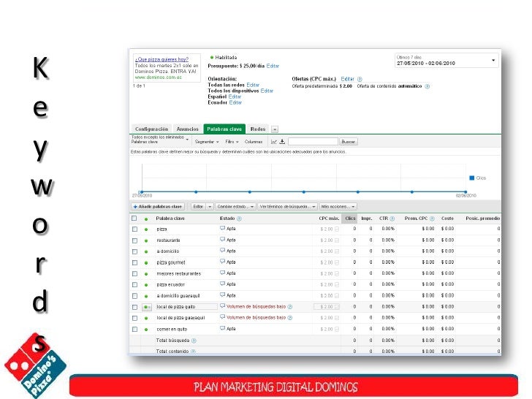Click help icon after local de pizza guayaquil status
The width and height of the screenshot is (532, 399).
point(289,318)
